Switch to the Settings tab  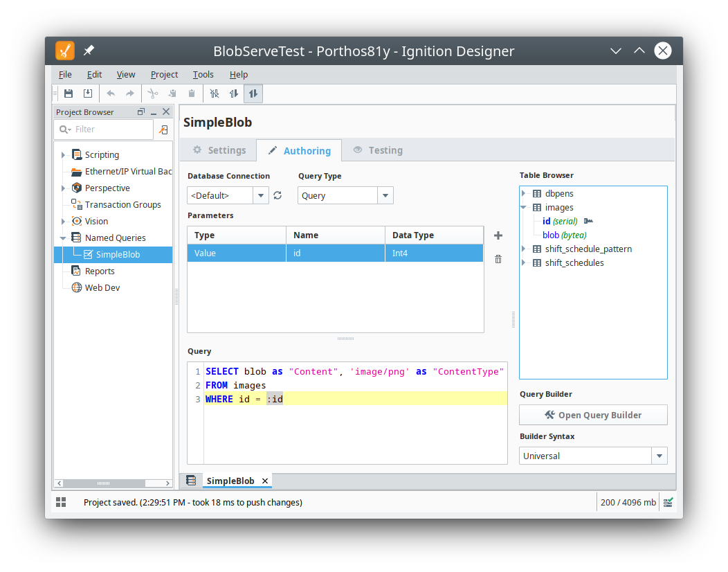point(219,150)
